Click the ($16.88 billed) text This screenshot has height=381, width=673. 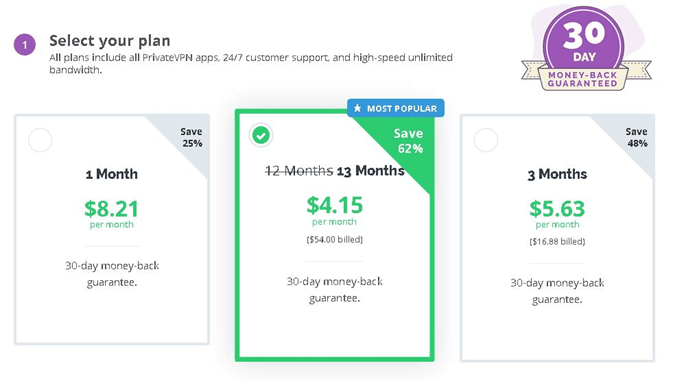pos(557,242)
